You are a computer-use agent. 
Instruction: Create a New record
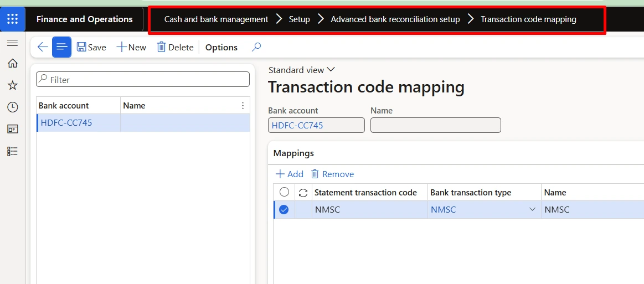pyautogui.click(x=131, y=47)
